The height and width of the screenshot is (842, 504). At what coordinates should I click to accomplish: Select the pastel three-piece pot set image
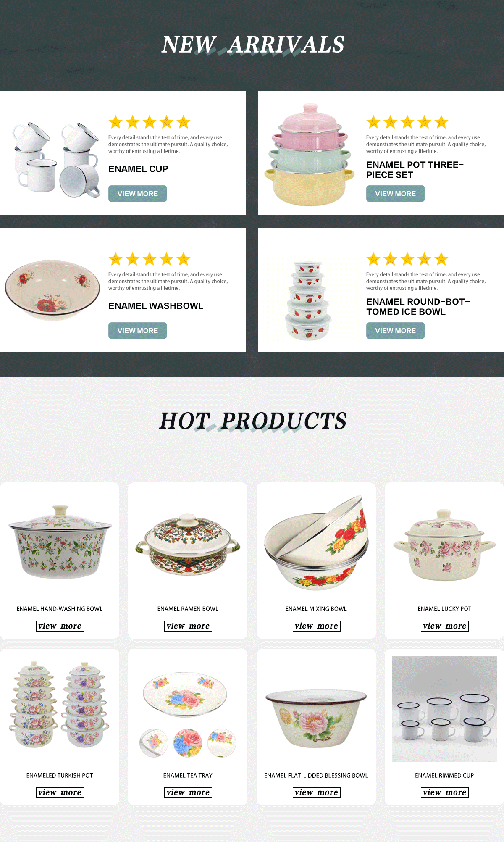tap(310, 155)
